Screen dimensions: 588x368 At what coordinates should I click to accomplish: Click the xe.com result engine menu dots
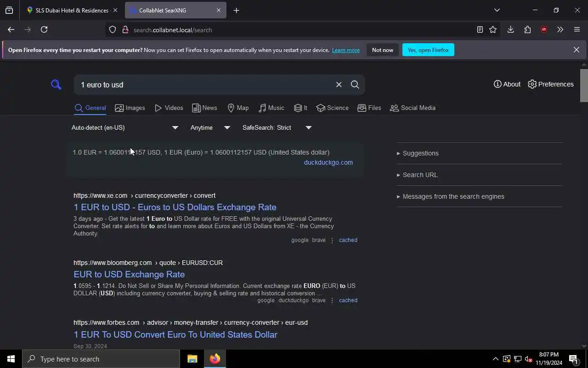332,240
